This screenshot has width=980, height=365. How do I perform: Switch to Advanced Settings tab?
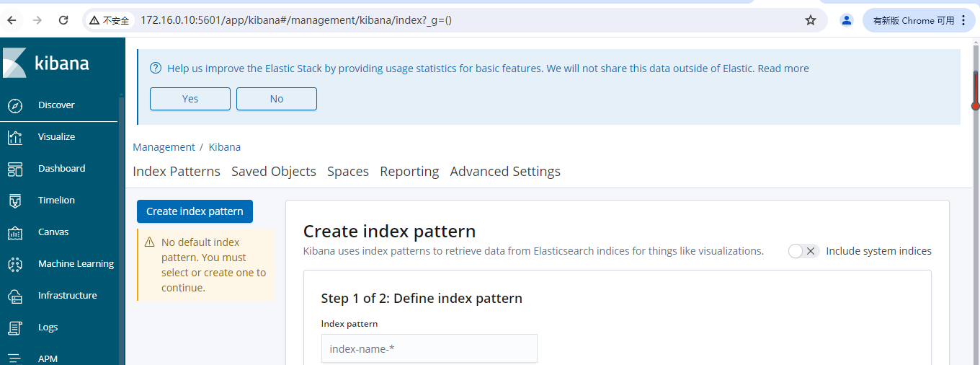[505, 171]
